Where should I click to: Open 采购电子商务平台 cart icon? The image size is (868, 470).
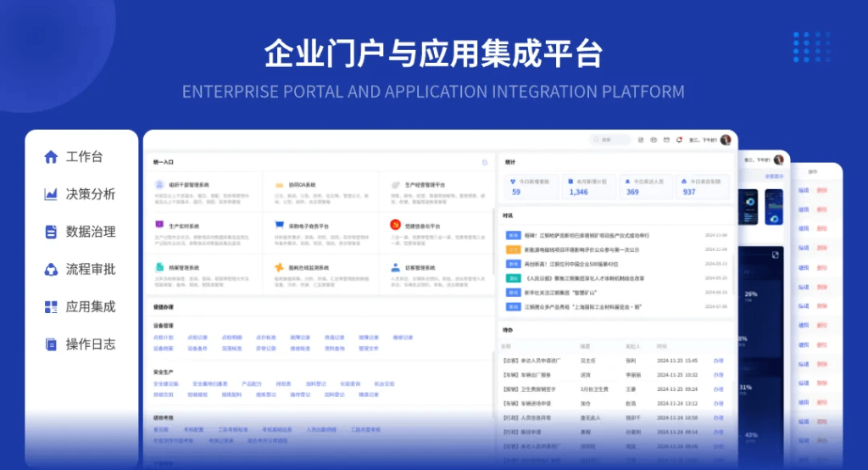[x=279, y=225]
